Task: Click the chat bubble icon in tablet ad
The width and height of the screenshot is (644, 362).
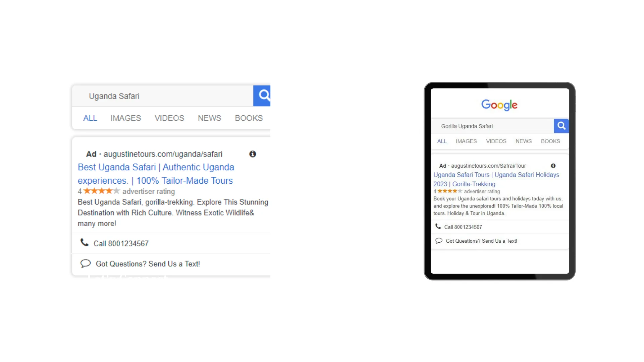Action: (439, 241)
